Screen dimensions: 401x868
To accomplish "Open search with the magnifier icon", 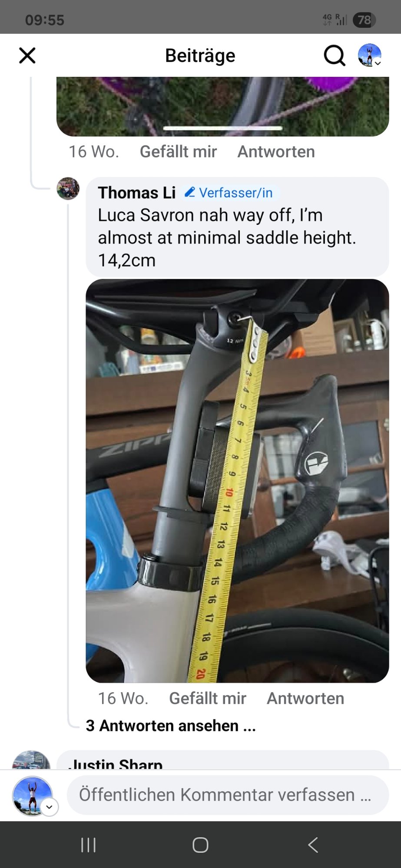I will (335, 56).
